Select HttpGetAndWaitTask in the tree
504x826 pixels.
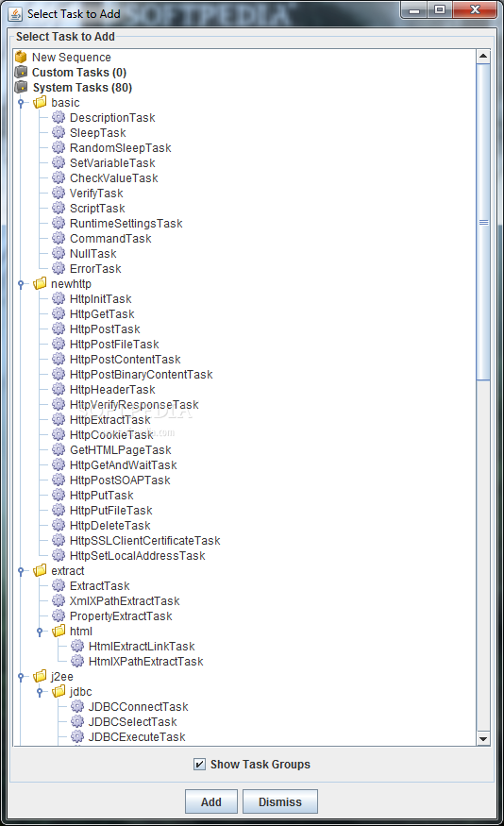pos(124,465)
